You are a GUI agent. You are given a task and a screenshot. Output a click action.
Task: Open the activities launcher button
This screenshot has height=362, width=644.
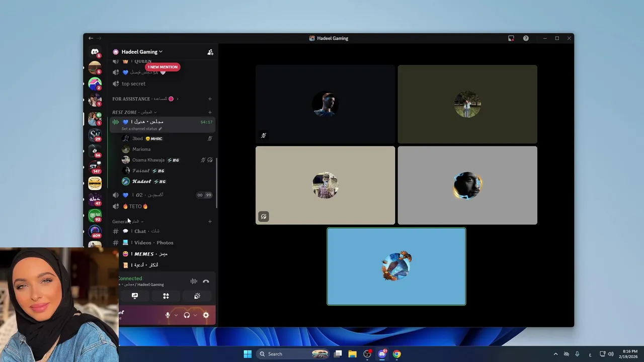[166, 296]
